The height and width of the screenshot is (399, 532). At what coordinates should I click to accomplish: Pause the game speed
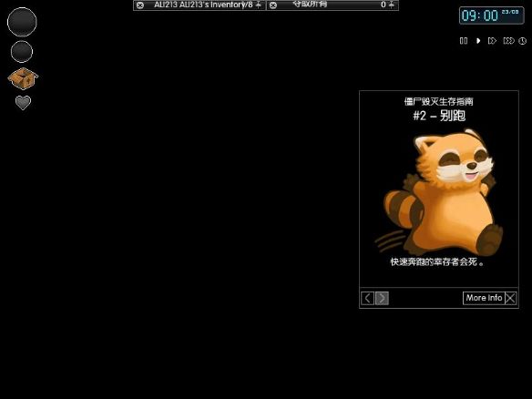(x=464, y=41)
